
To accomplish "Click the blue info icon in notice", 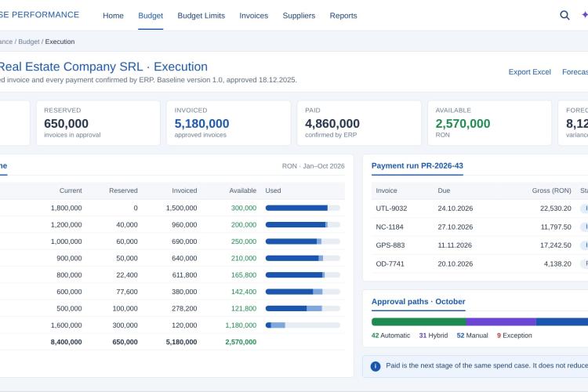I will tap(376, 366).
